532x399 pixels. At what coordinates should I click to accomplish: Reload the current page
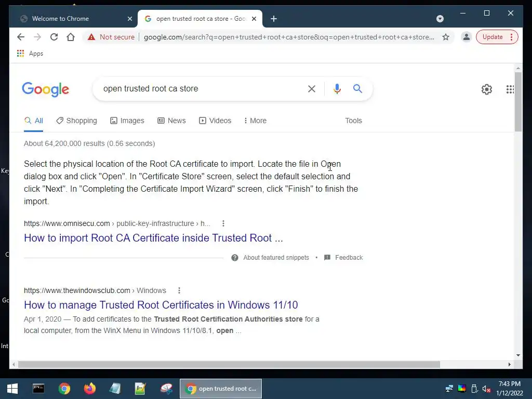pos(54,37)
